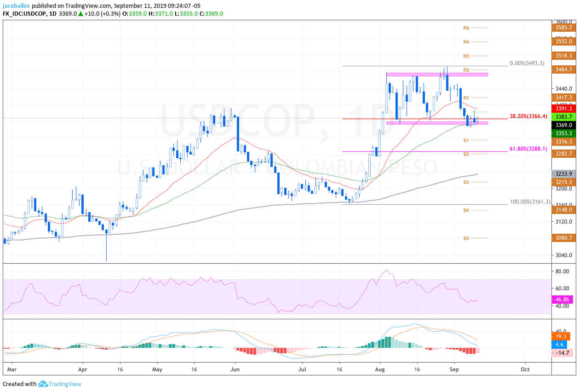Image resolution: width=579 pixels, height=392 pixels.
Task: Click the Oct date axis label
Action: coord(525,369)
